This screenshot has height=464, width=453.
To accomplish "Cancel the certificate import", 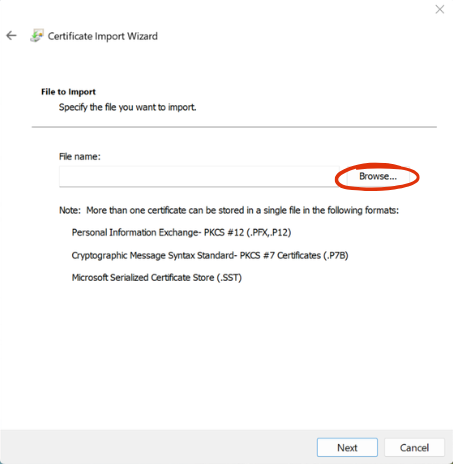I will coord(414,447).
